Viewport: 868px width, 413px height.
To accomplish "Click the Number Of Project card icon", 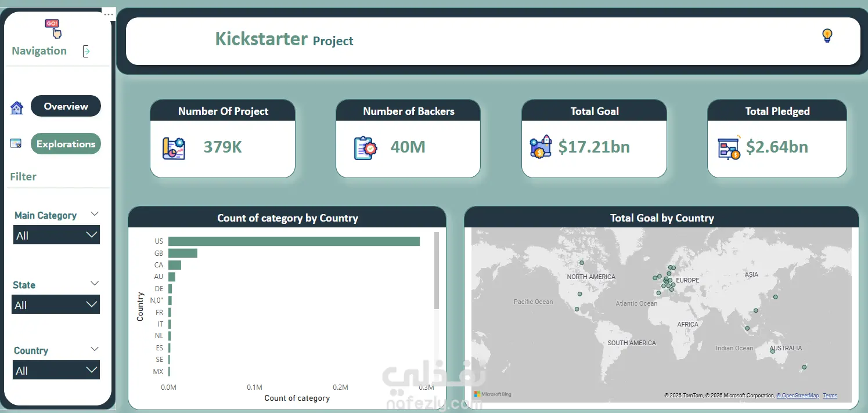I will tap(174, 148).
